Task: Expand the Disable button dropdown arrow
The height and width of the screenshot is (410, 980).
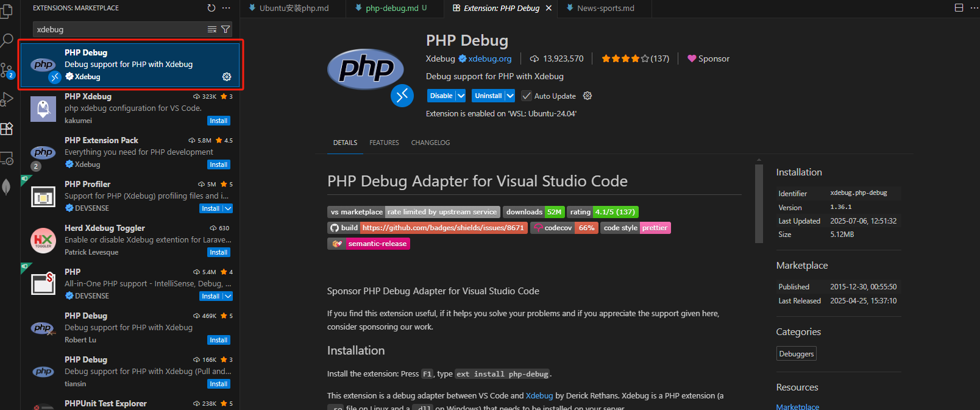Action: click(461, 96)
